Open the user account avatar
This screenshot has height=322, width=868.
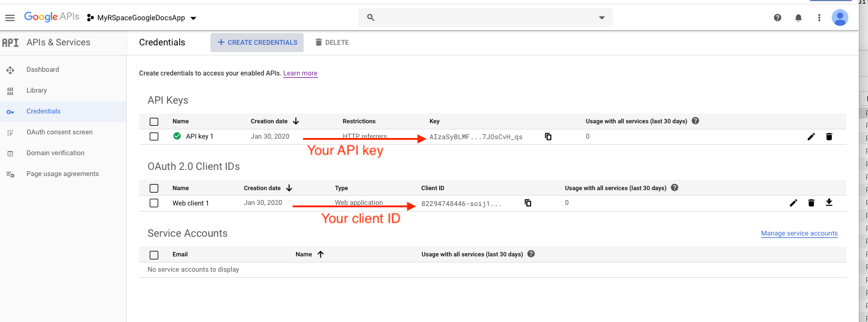click(x=840, y=18)
